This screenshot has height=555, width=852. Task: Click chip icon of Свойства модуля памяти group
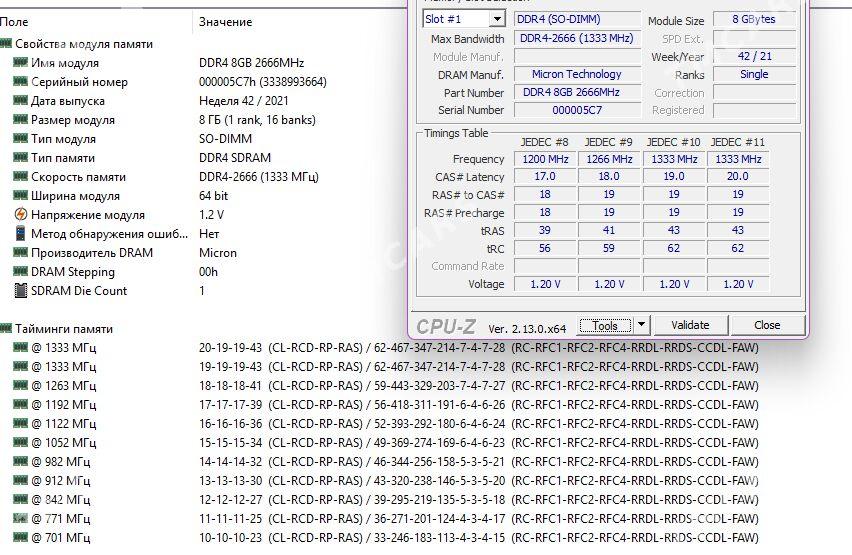(5, 43)
